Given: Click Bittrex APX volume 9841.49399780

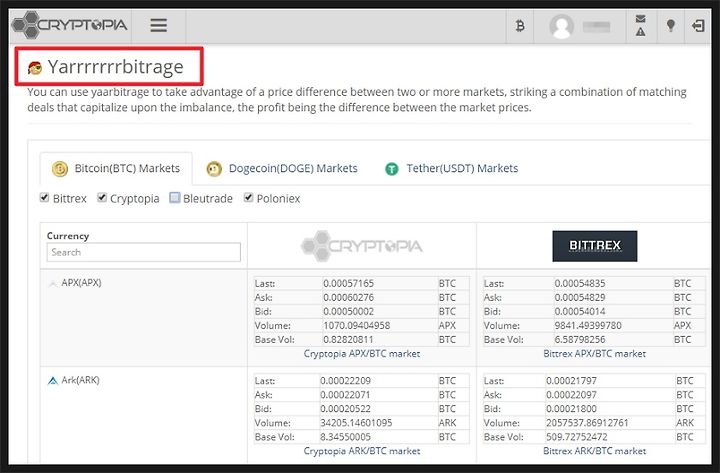Looking at the screenshot, I should [x=588, y=326].
